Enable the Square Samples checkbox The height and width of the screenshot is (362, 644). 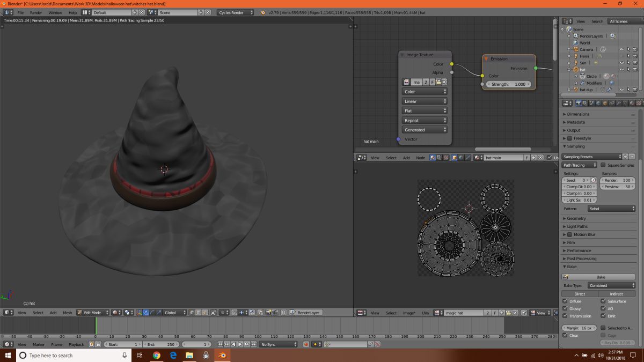(603, 165)
